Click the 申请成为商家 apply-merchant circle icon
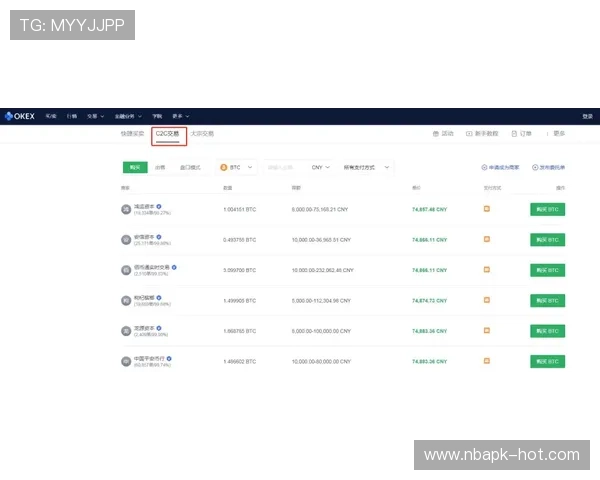600x480 pixels. point(484,167)
